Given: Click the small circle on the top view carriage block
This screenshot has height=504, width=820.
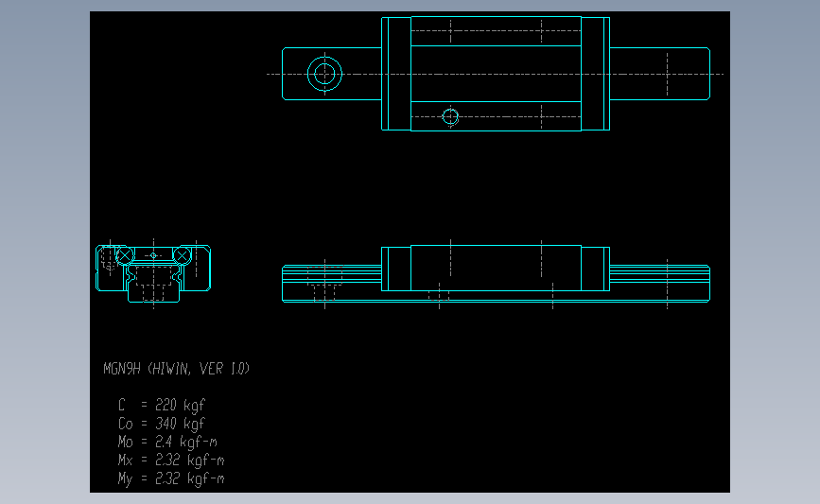Looking at the screenshot, I should click(x=450, y=116).
